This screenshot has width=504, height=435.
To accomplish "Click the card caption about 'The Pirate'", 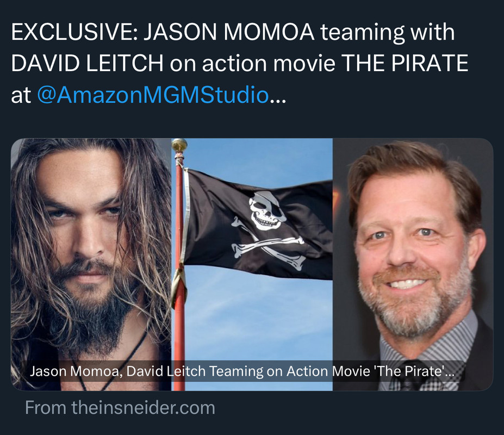I will tap(242, 371).
